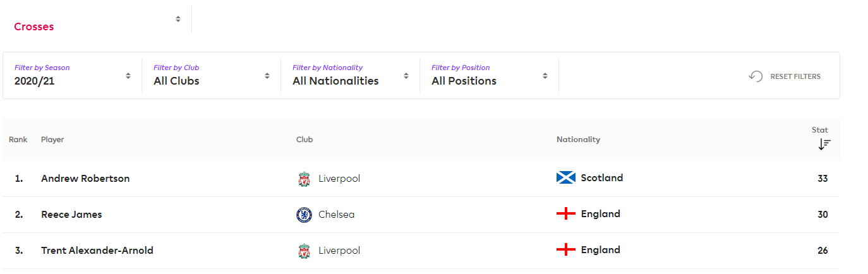This screenshot has width=868, height=274.
Task: Expand the Filter by Position dropdown
Action: point(489,76)
